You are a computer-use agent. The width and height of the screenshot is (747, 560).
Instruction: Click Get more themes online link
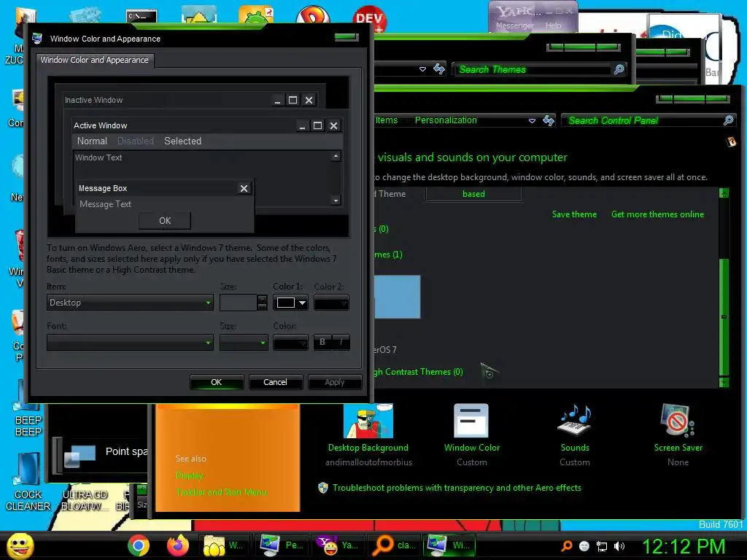click(x=657, y=214)
